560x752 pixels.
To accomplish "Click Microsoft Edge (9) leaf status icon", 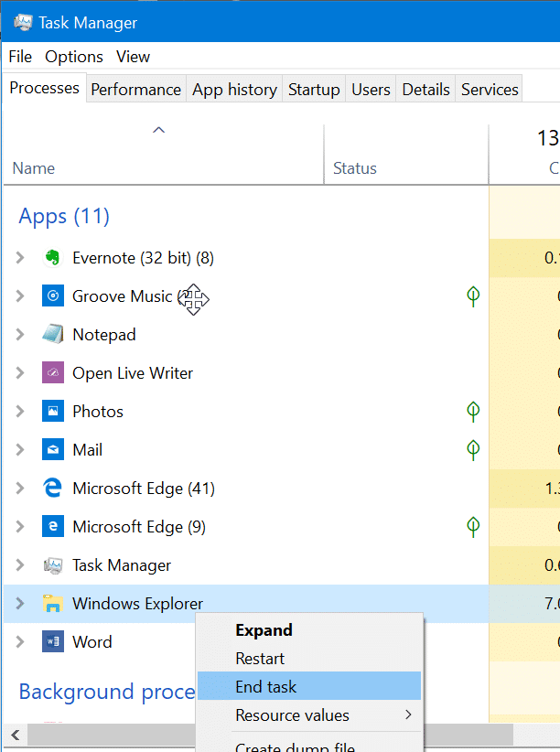I will pos(473,527).
